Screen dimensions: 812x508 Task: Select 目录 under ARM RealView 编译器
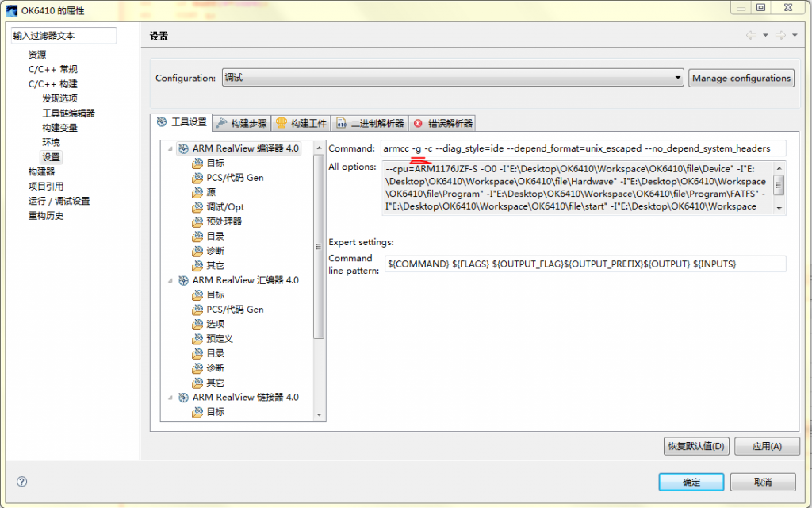pos(216,237)
